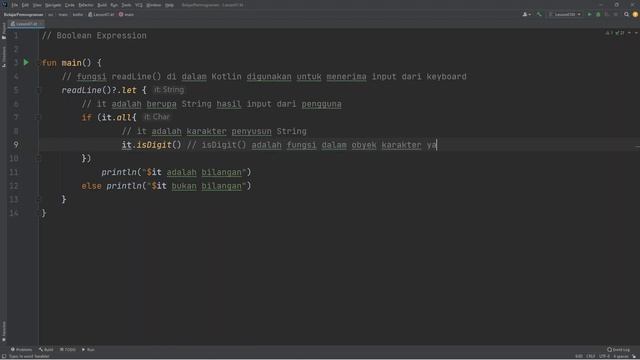This screenshot has height=360, width=640.
Task: Click the it: String inlay hint
Action: point(169,90)
